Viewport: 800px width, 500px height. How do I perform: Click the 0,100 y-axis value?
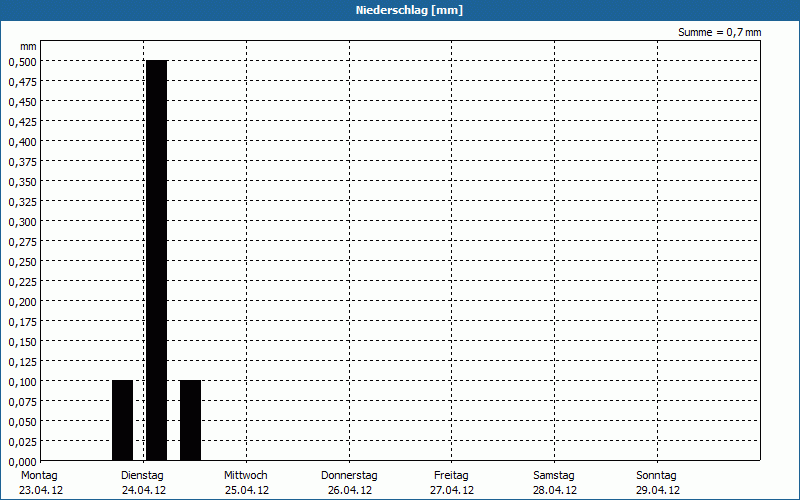click(x=22, y=382)
